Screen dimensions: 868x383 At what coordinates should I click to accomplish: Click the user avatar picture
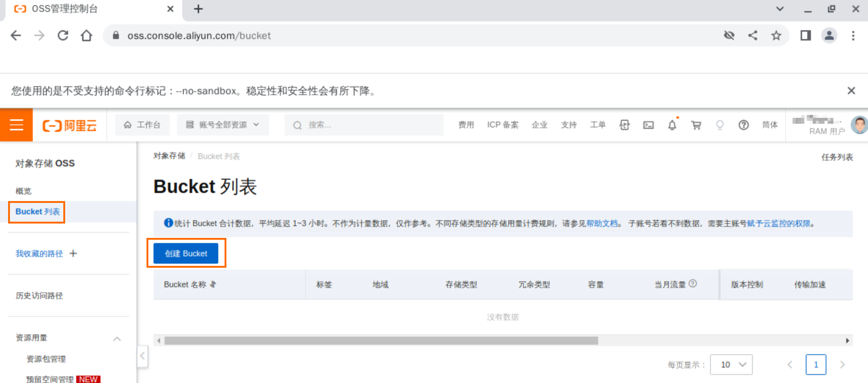tap(859, 125)
